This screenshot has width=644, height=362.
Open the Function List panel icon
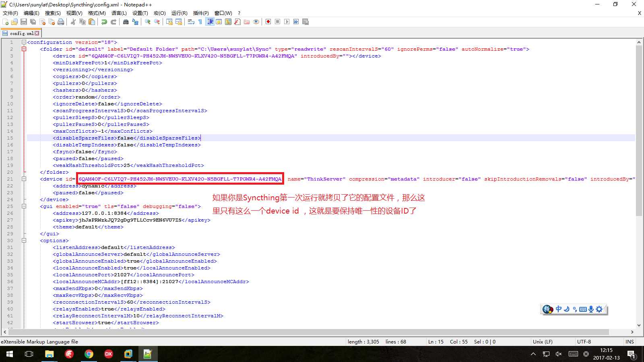(x=237, y=22)
